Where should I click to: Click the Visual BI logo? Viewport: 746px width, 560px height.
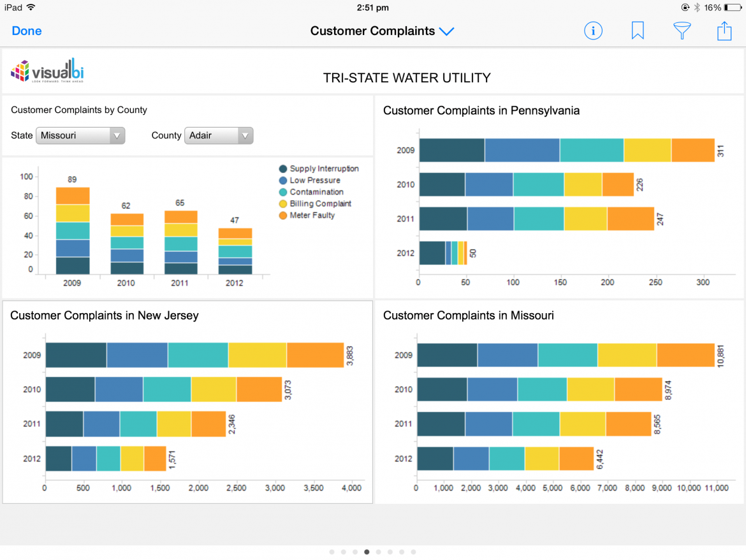coord(47,70)
